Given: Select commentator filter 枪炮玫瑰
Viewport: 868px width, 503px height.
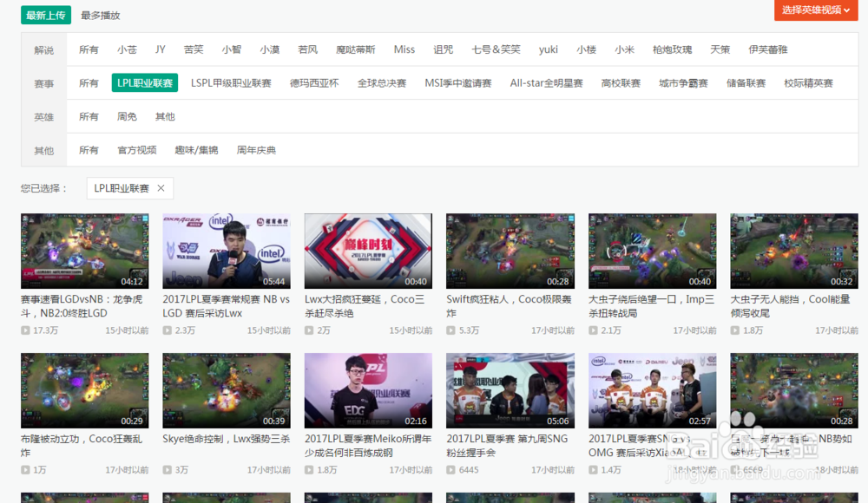Looking at the screenshot, I should [672, 49].
